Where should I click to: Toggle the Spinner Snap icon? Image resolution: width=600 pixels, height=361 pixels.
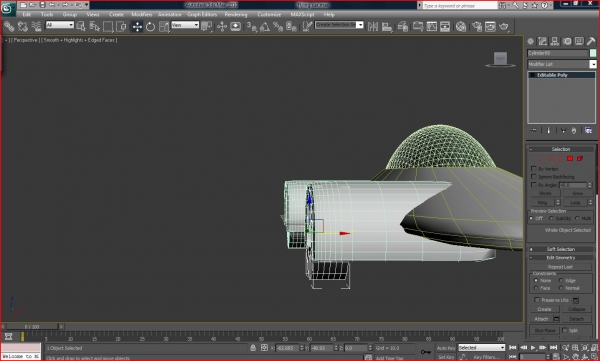click(x=291, y=26)
